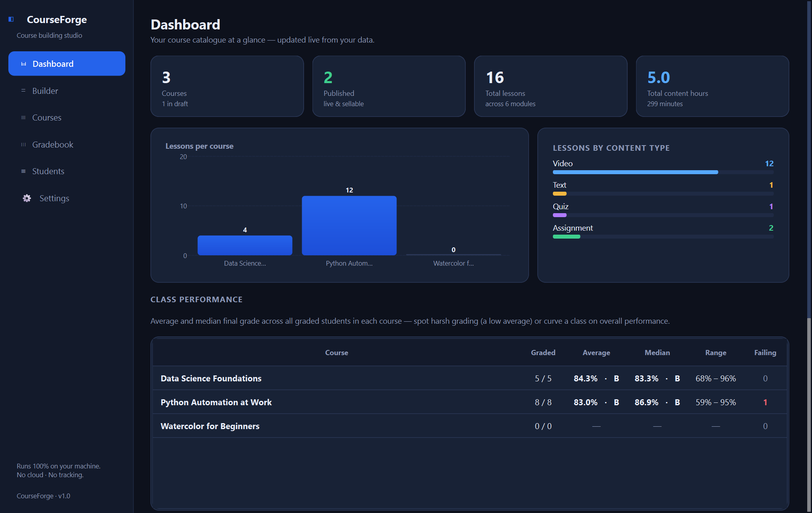Click the Assignment content type bar
This screenshot has height=513, width=812.
tap(663, 237)
